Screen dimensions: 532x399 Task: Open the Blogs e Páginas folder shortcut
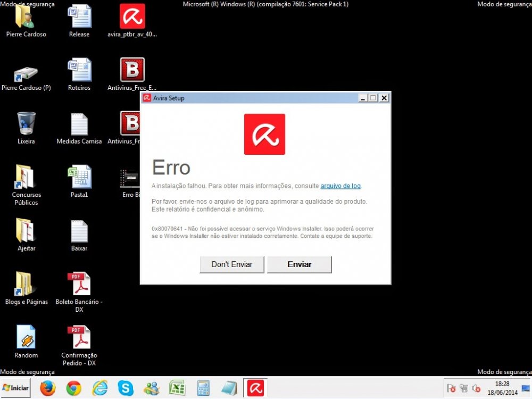point(26,288)
